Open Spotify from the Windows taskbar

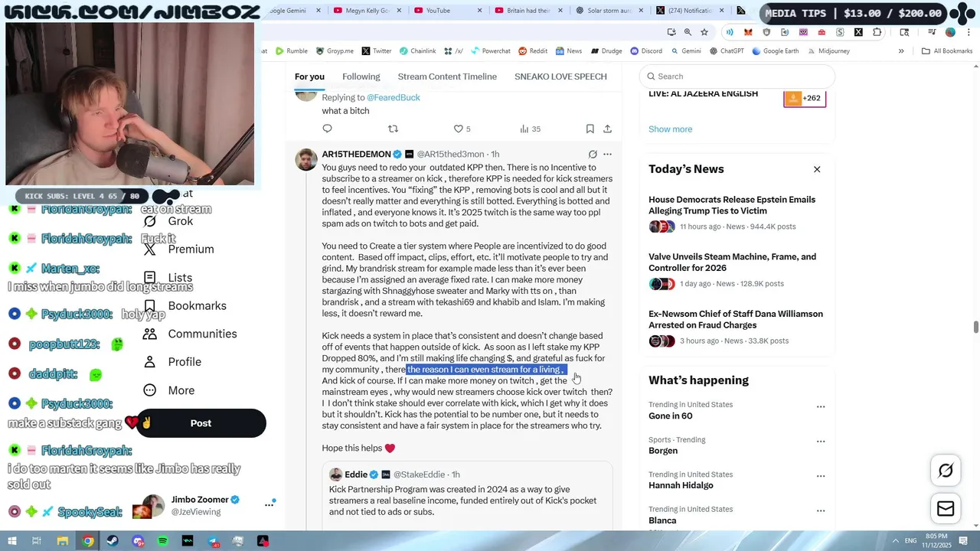click(162, 541)
